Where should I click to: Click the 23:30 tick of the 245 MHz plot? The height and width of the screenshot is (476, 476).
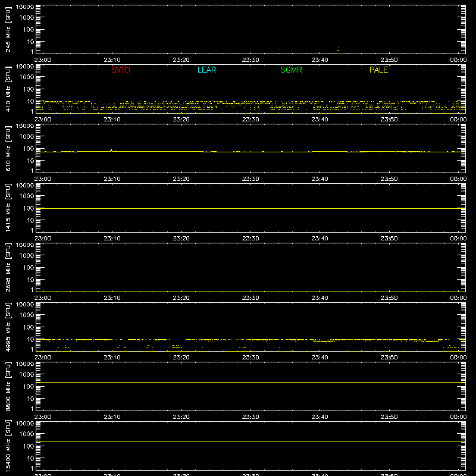[250, 60]
